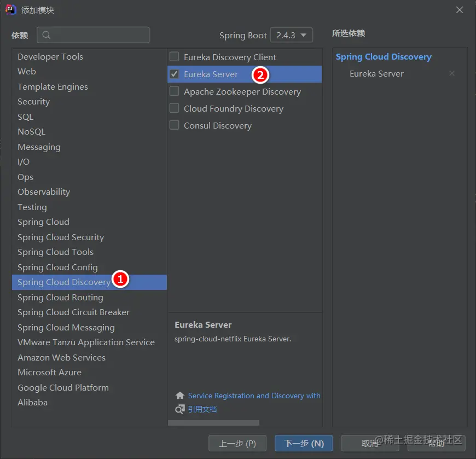
Task: Click the IntelliJ IDEA logo icon in title bar
Action: tap(10, 10)
